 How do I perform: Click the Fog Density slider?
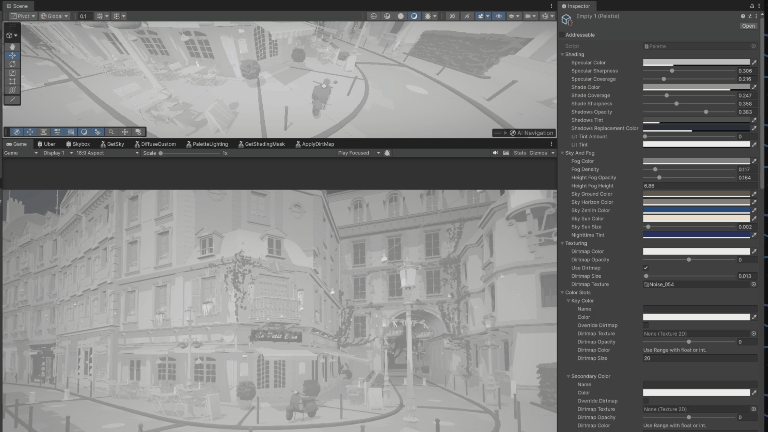689,169
